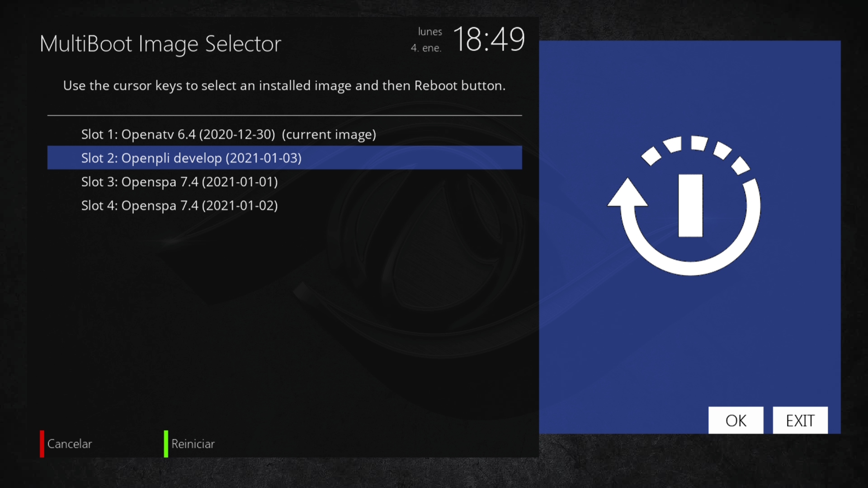Click the Cancelar label
Screen dimensions: 868x488
click(69, 444)
